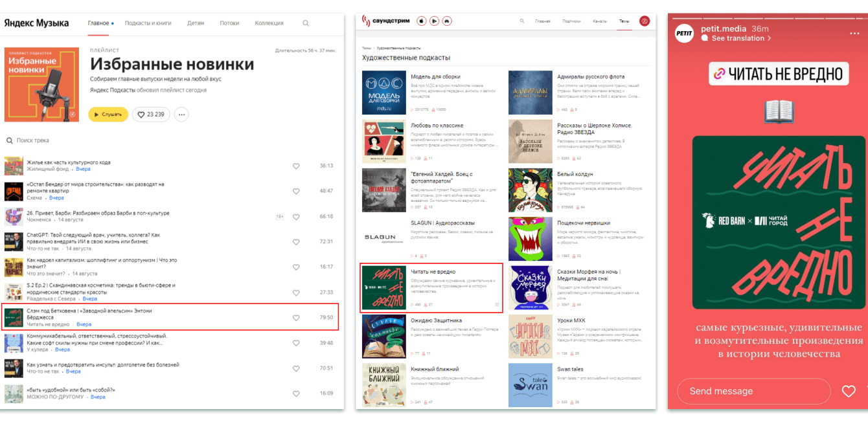Open the Чокнемся show link
Screen dimensions: 868x433
tap(40, 220)
